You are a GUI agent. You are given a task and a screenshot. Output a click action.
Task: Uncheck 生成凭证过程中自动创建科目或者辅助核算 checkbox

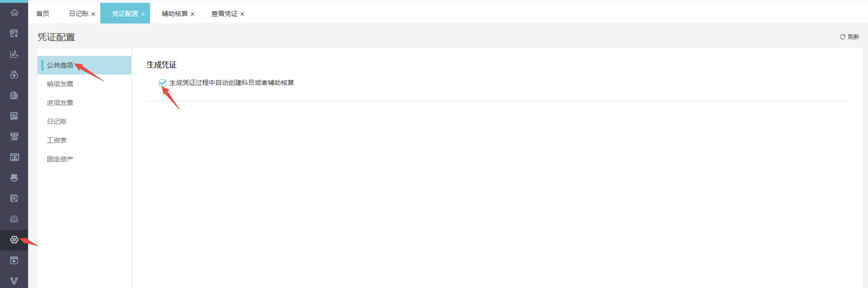[x=162, y=83]
